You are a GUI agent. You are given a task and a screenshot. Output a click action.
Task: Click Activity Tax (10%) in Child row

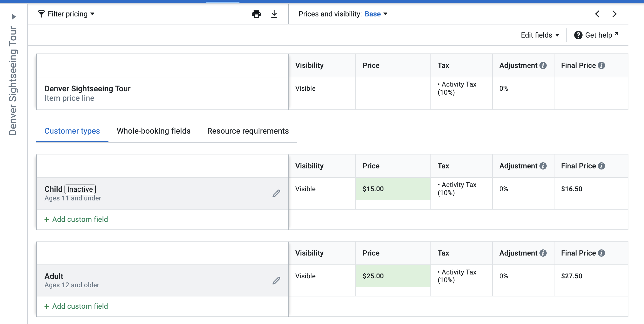tap(457, 189)
